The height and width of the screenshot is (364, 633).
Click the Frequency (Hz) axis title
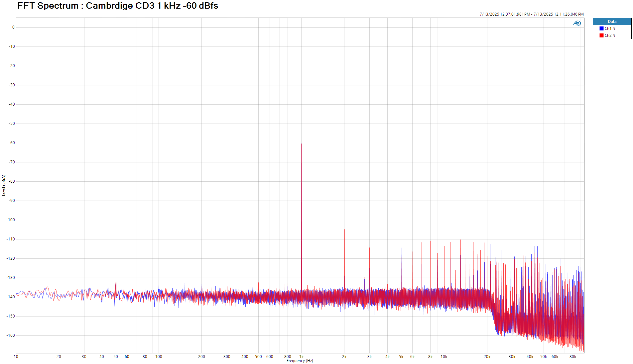click(x=300, y=361)
